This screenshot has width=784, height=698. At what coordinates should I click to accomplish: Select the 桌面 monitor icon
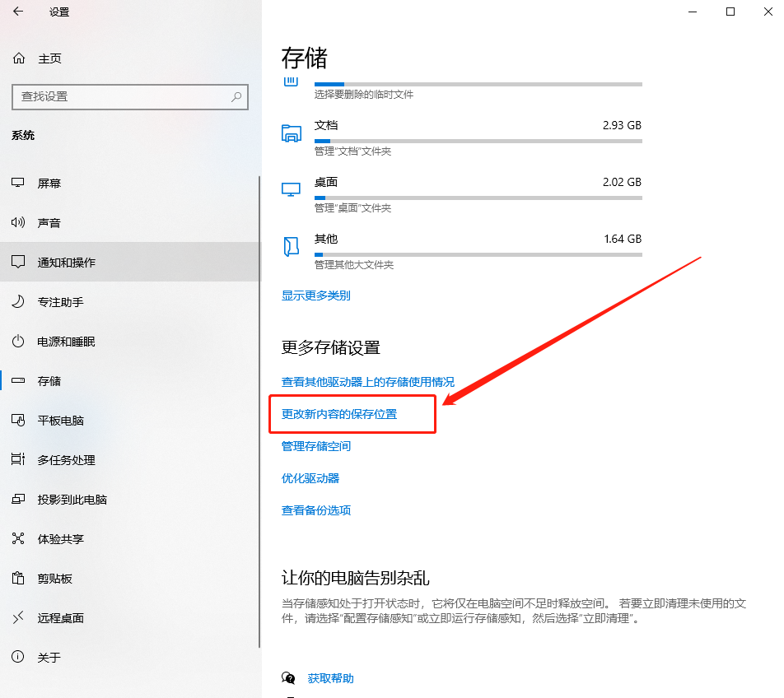[292, 189]
